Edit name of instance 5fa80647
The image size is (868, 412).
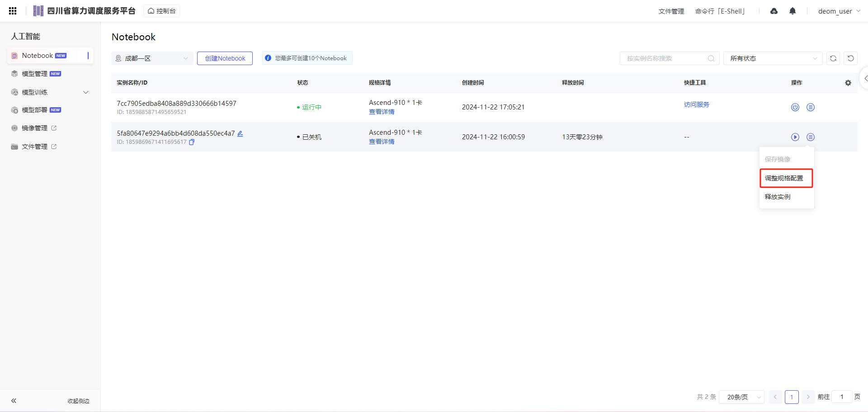point(240,133)
